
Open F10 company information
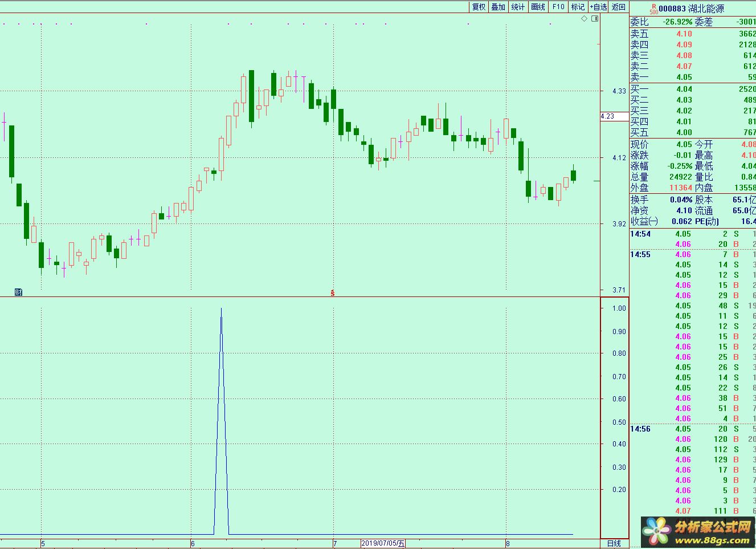tap(558, 7)
